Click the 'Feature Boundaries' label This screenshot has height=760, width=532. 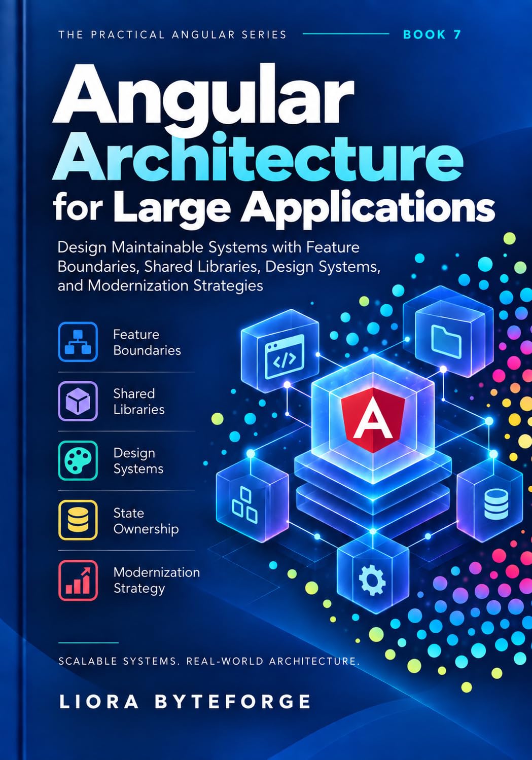pos(147,342)
